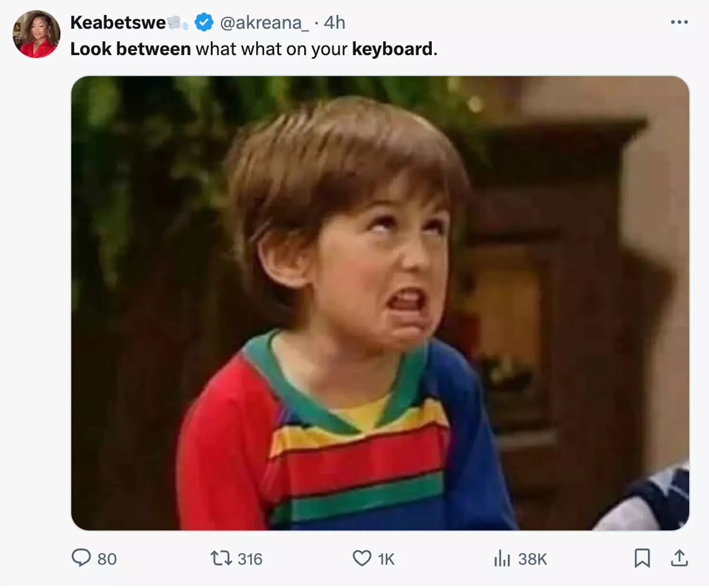Like the tweet with the heart icon

(362, 558)
